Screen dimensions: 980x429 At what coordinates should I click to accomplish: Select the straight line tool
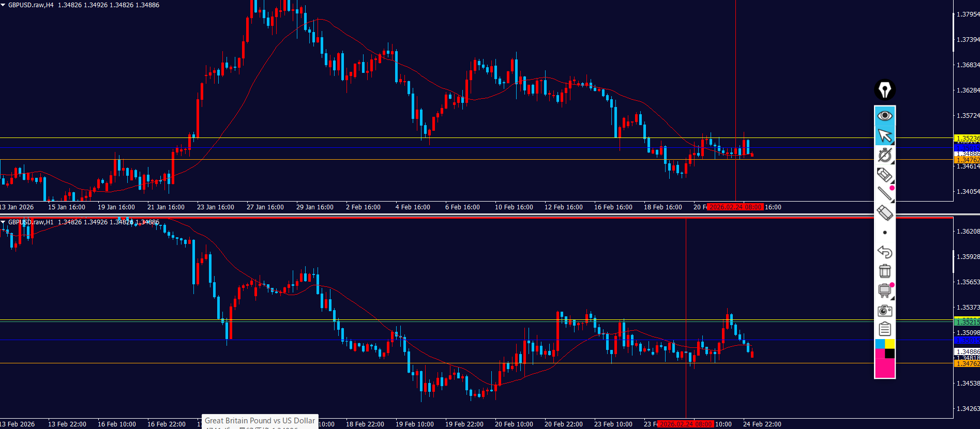coord(884,194)
